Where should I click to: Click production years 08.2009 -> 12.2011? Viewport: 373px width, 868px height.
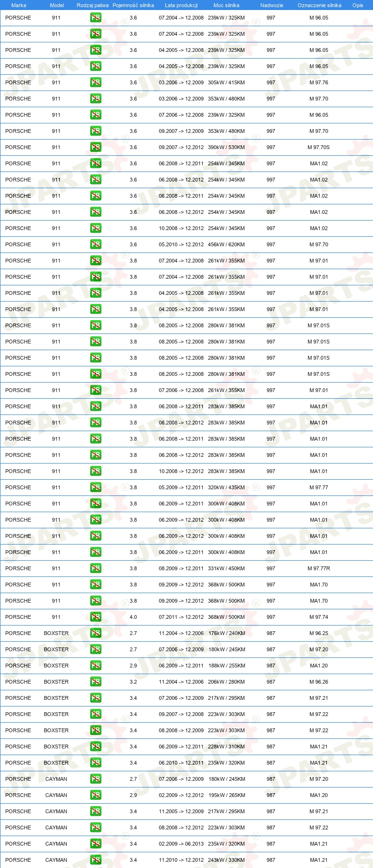(181, 568)
